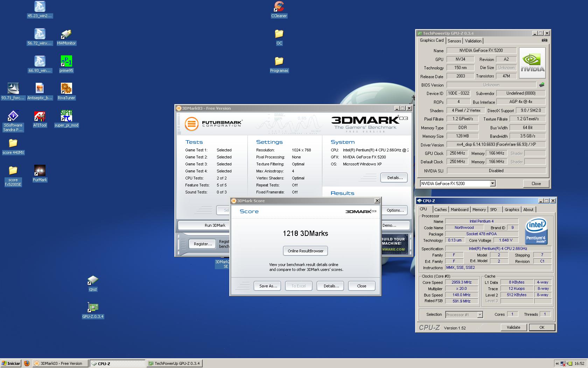The image size is (588, 368).
Task: Click the Core Speed value 2959.3 MHz
Action: (461, 282)
